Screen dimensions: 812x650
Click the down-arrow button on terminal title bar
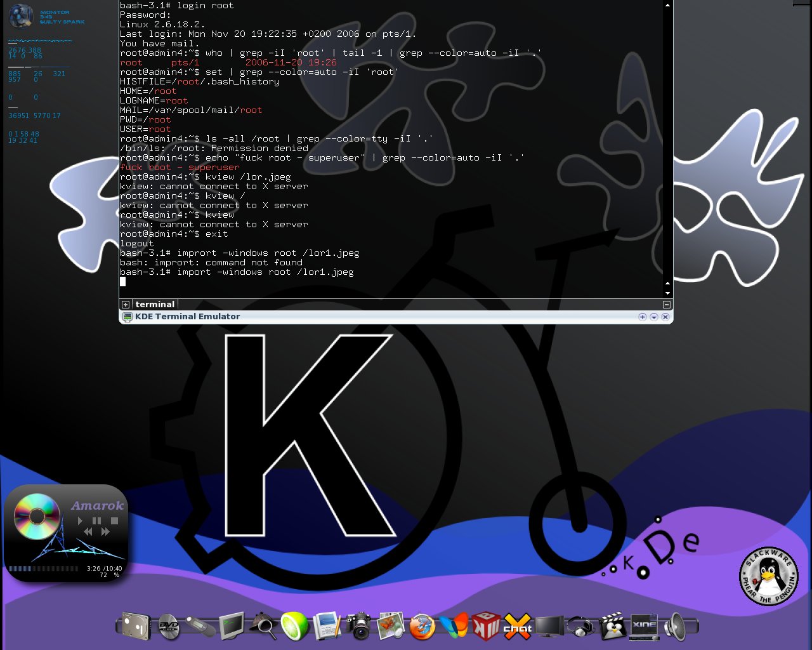(x=654, y=317)
